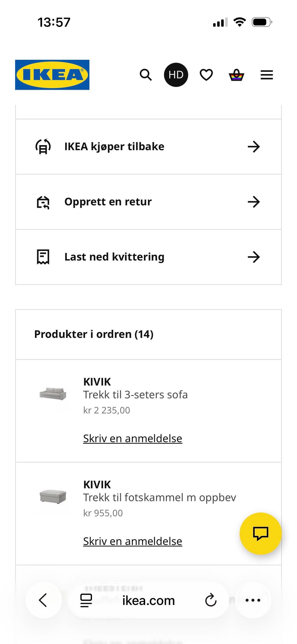Open the favorites heart icon
The height and width of the screenshot is (644, 297).
tap(206, 75)
